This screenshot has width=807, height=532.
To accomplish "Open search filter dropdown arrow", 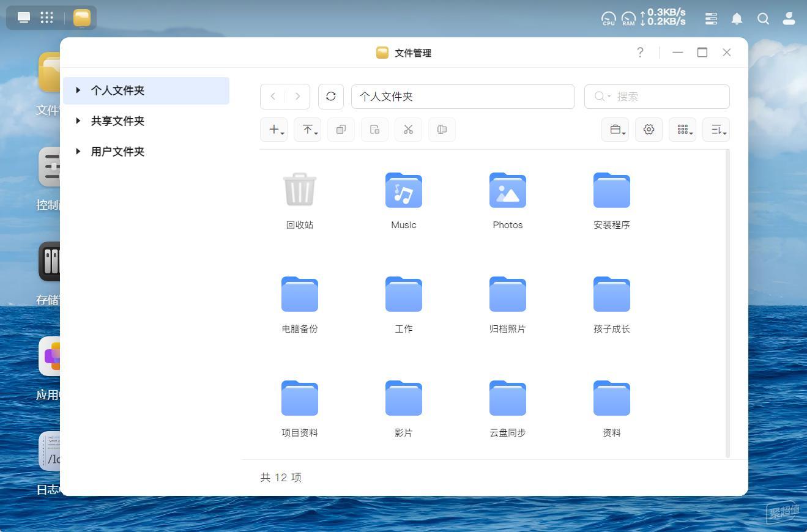I will pos(609,97).
